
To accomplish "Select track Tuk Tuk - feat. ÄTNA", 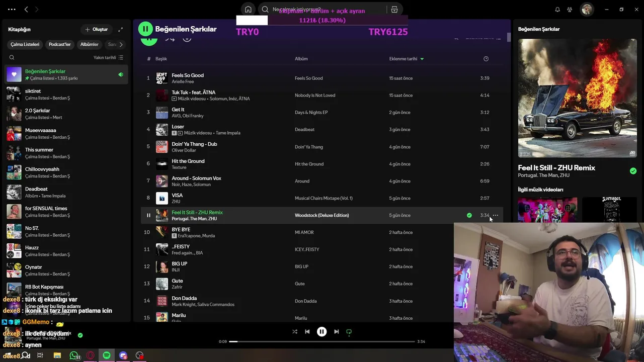I will coord(322,95).
